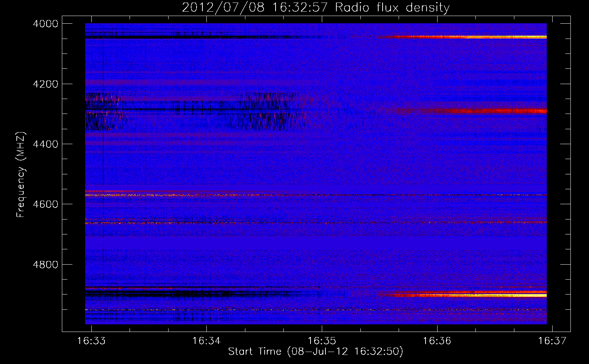Click the 16:34 time tick label

pyautogui.click(x=206, y=341)
